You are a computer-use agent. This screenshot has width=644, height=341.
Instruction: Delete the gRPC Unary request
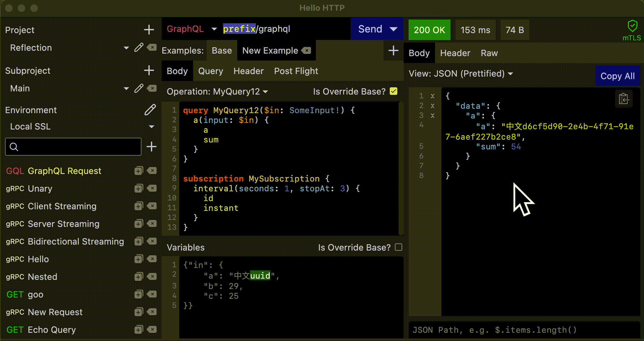tap(152, 188)
